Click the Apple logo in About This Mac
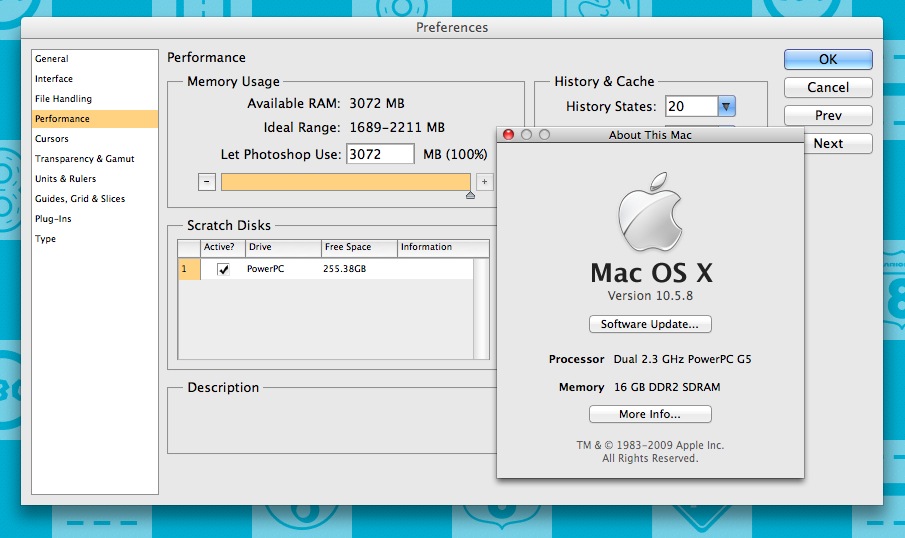Viewport: 905px width, 538px height. (x=650, y=211)
